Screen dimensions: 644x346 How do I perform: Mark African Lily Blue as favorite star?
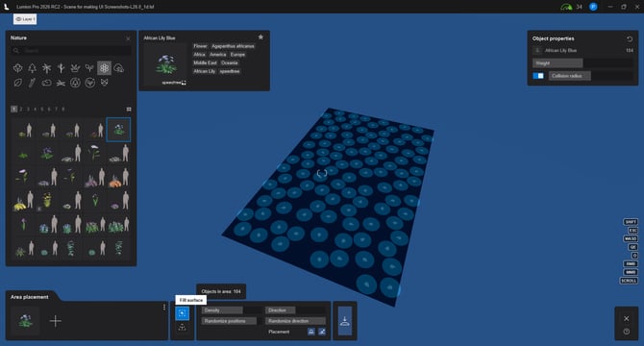tap(260, 37)
